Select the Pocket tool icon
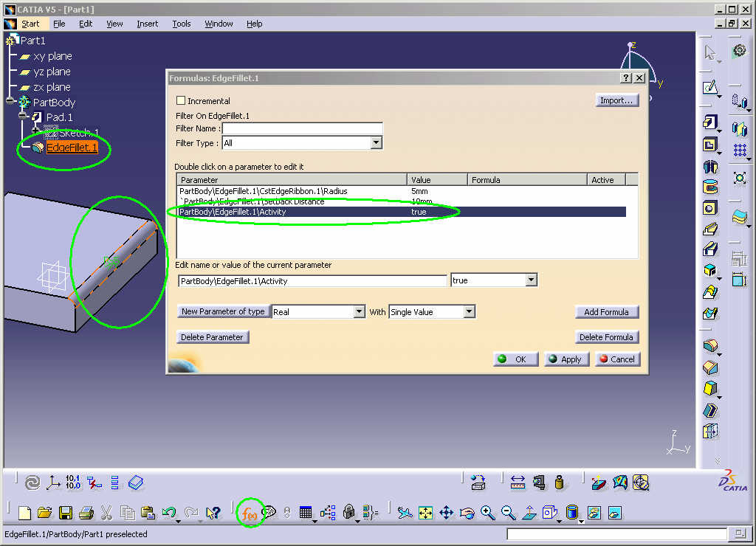This screenshot has height=546, width=756. 709,144
